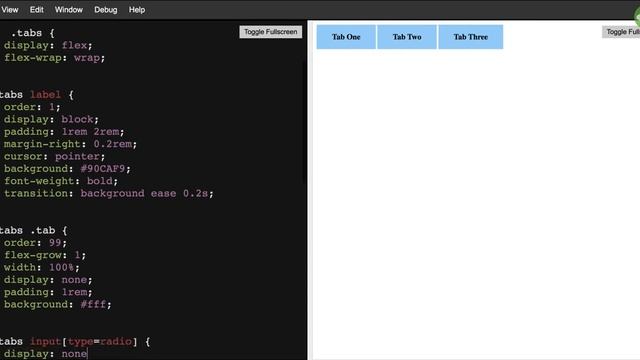
Task: Click the 'display: block;' code line
Action: [x=51, y=119]
